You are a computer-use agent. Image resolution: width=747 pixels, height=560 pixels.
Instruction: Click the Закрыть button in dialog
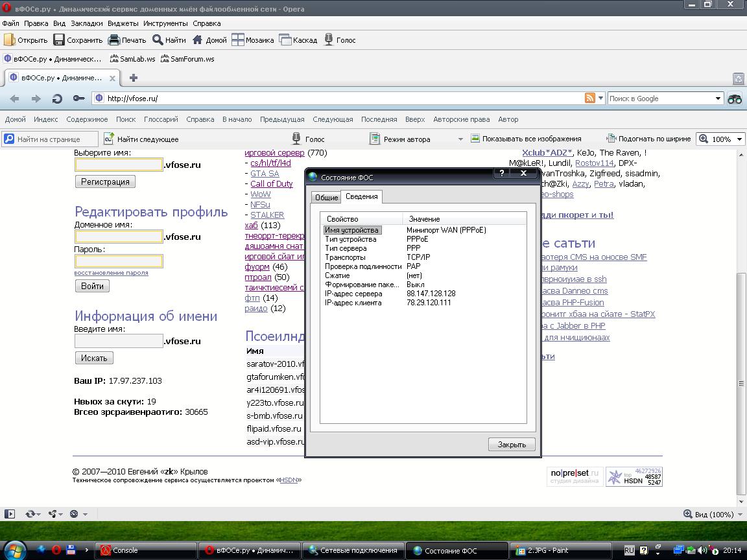point(512,445)
